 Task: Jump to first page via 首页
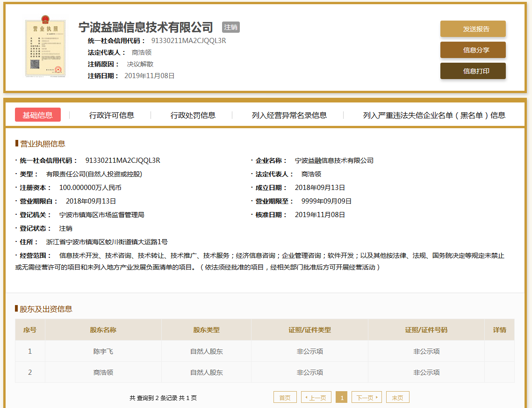[x=285, y=398]
